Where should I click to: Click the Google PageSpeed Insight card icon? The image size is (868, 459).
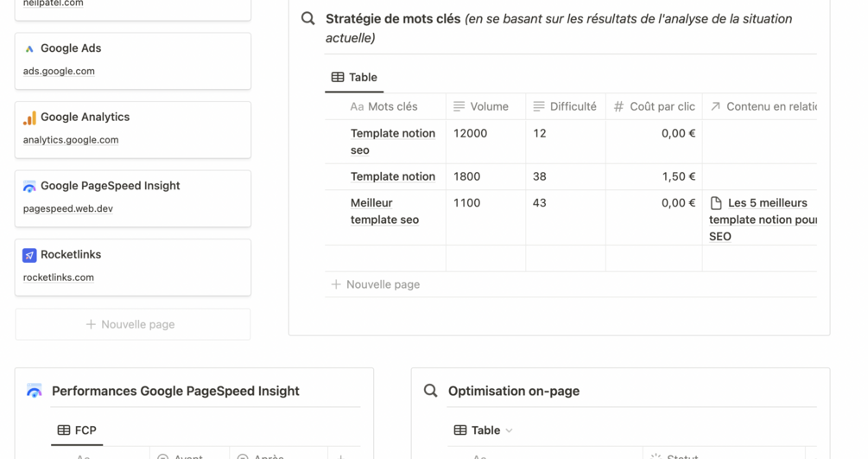click(x=29, y=187)
